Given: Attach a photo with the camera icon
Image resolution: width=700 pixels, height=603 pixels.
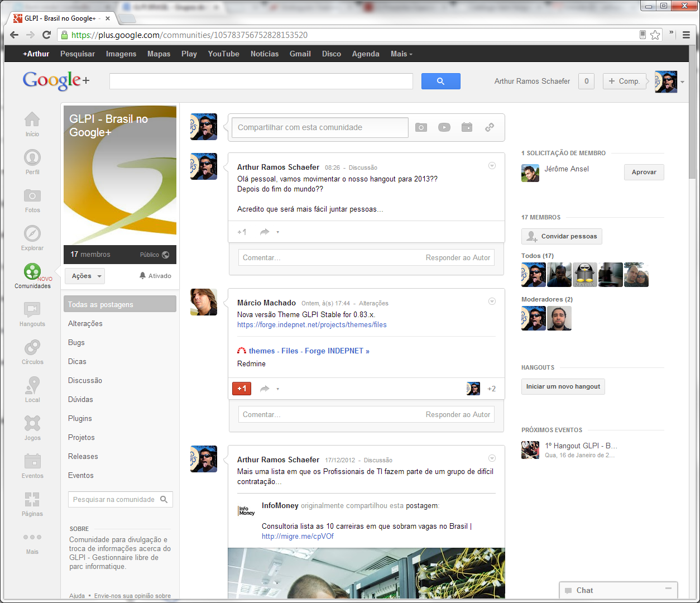Looking at the screenshot, I should 421,127.
